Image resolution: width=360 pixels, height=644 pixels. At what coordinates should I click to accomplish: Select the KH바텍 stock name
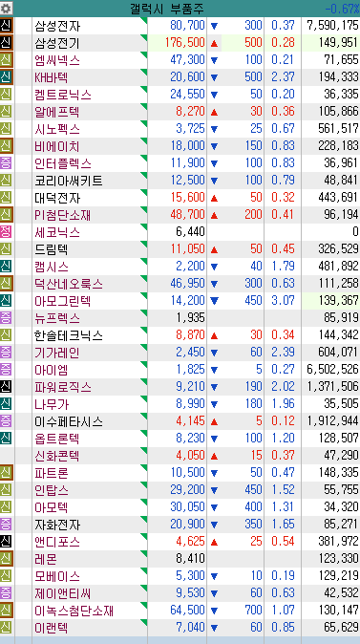52,78
